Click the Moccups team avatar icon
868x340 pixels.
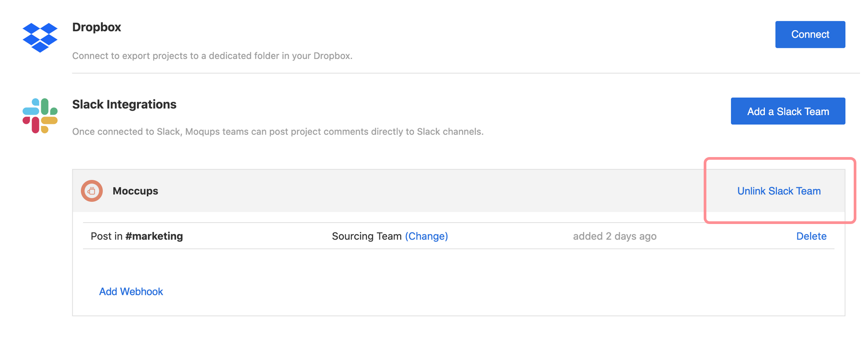pyautogui.click(x=92, y=191)
